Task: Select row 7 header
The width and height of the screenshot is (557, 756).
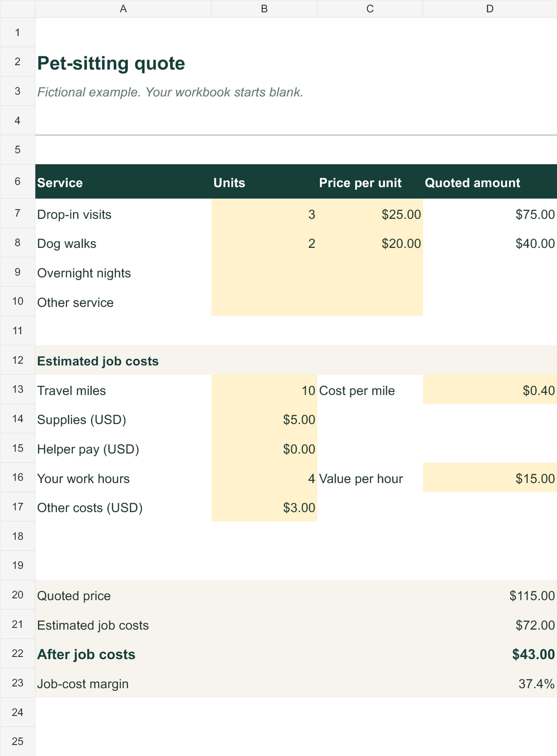Action: [17, 213]
